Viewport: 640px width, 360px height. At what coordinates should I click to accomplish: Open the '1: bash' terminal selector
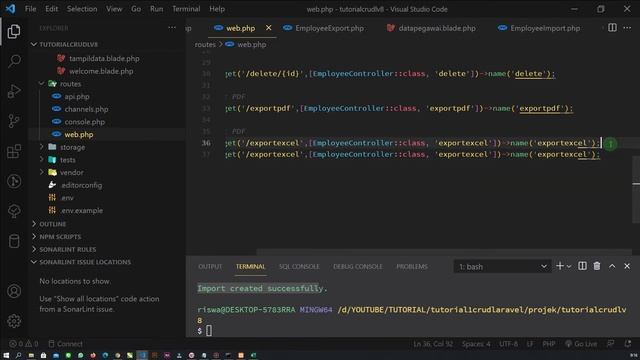click(x=502, y=267)
